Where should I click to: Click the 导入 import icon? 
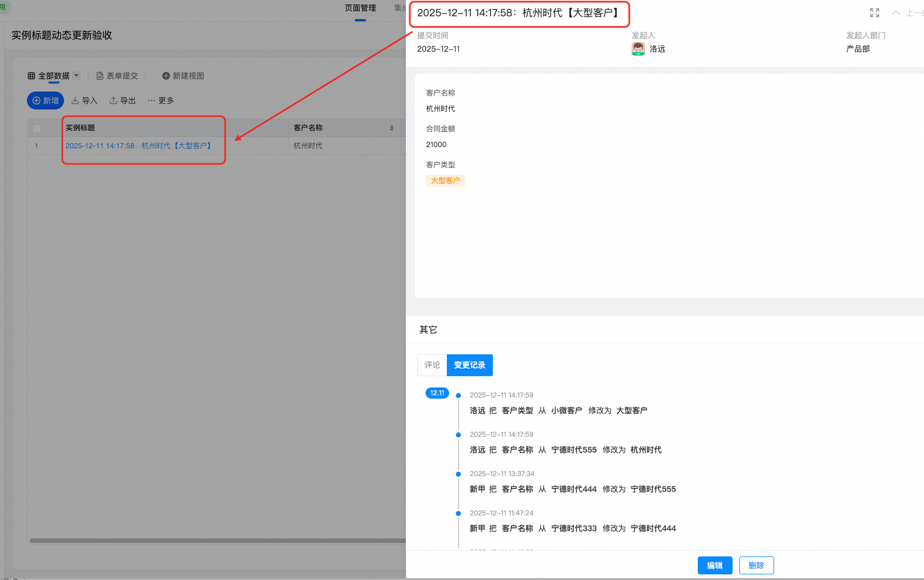(x=75, y=101)
